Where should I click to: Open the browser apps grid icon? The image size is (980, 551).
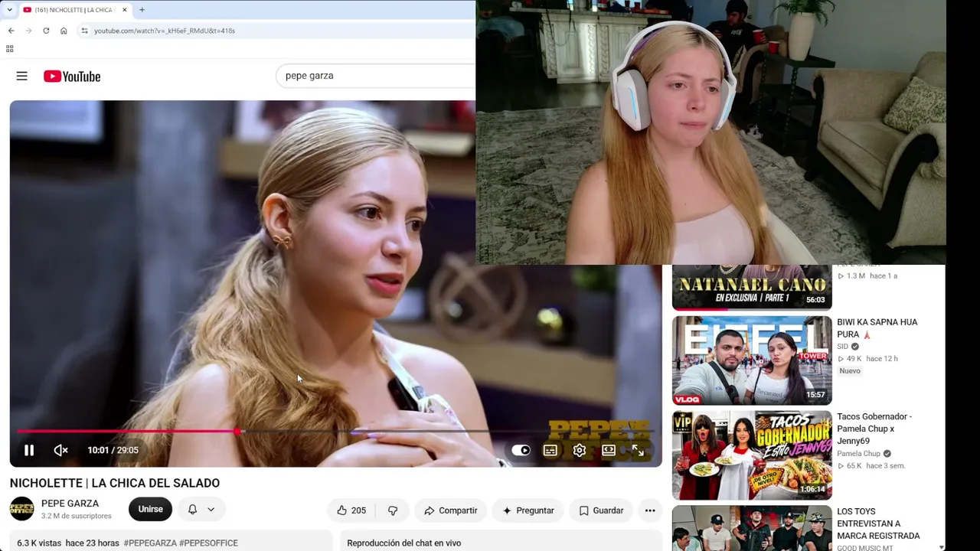coord(9,49)
